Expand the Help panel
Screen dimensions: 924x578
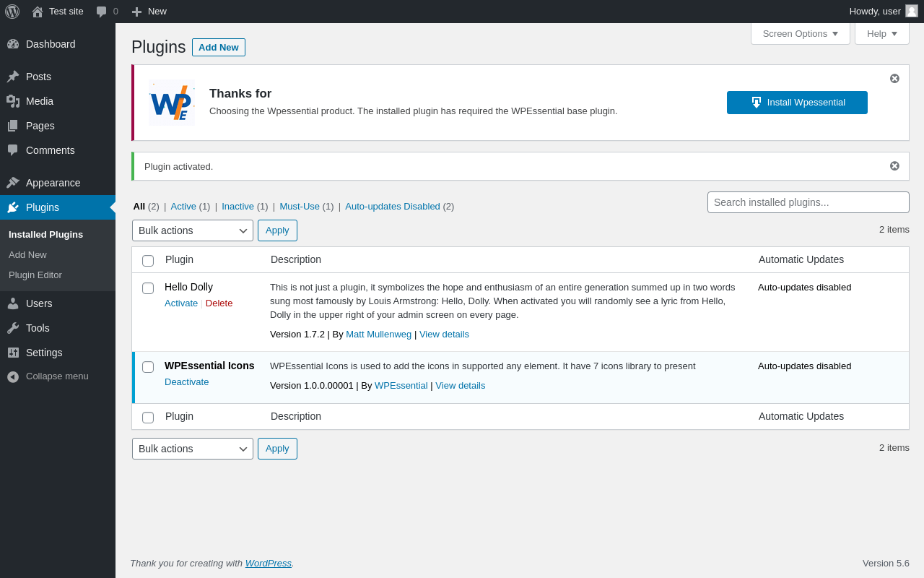coord(882,33)
